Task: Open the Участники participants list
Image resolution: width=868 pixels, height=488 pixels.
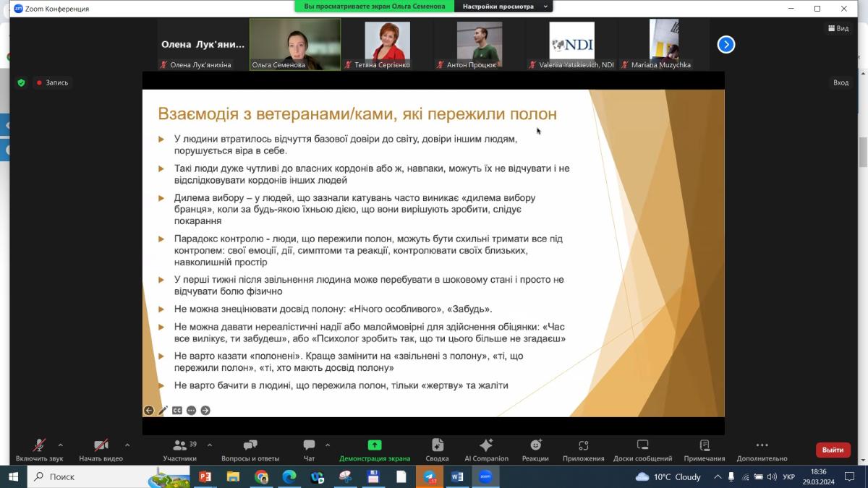Action: [x=180, y=450]
